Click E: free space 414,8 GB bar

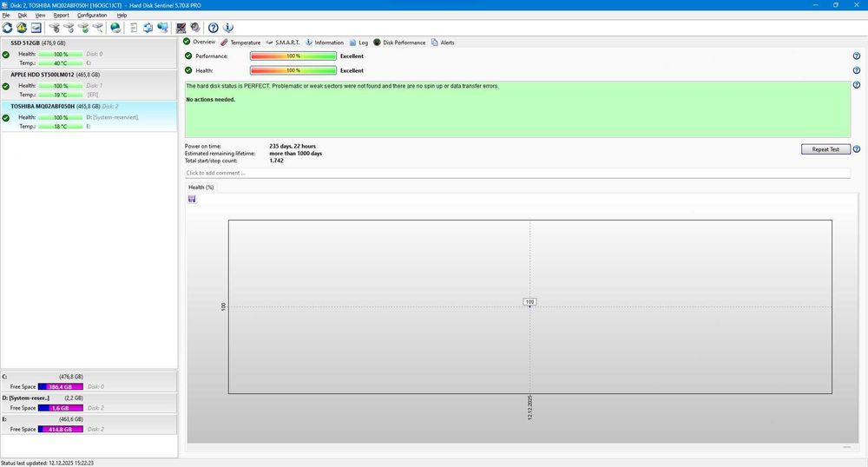(61, 430)
